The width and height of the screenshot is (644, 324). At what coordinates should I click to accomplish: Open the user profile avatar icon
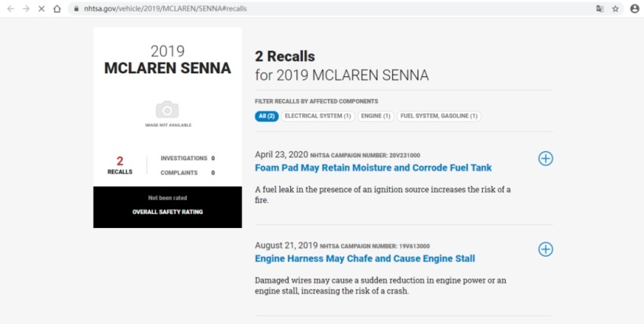635,8
